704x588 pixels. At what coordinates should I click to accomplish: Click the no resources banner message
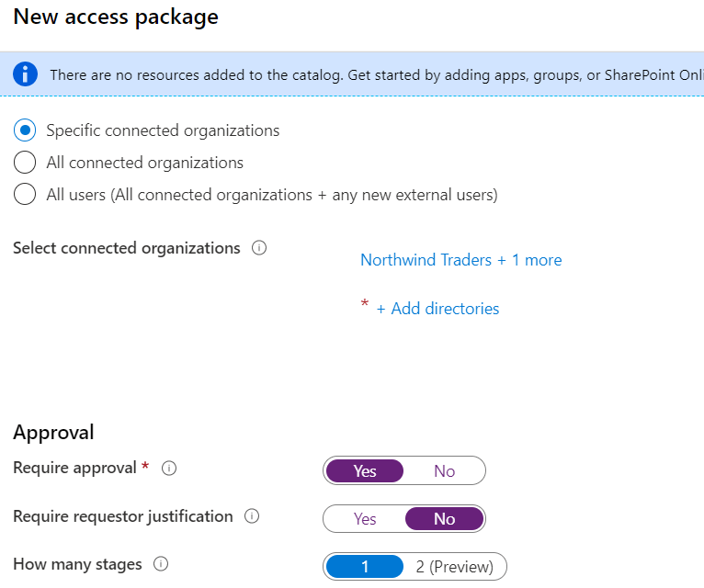point(368,74)
